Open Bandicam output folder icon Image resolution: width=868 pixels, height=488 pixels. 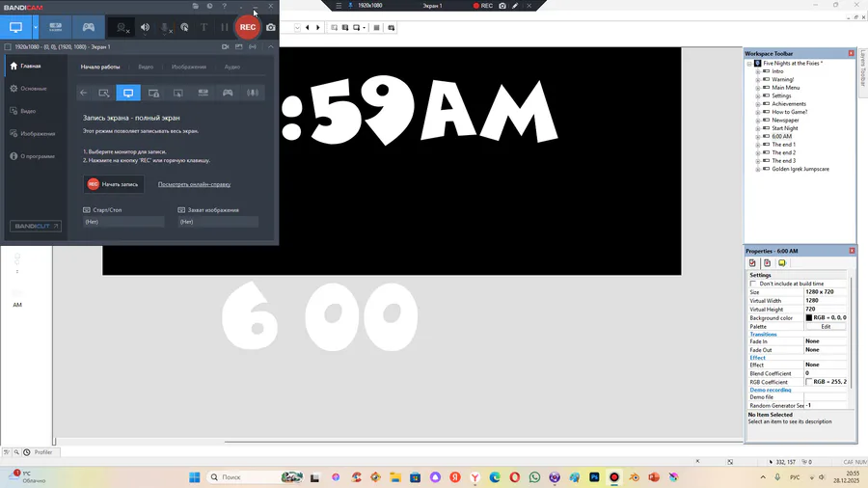(x=196, y=6)
